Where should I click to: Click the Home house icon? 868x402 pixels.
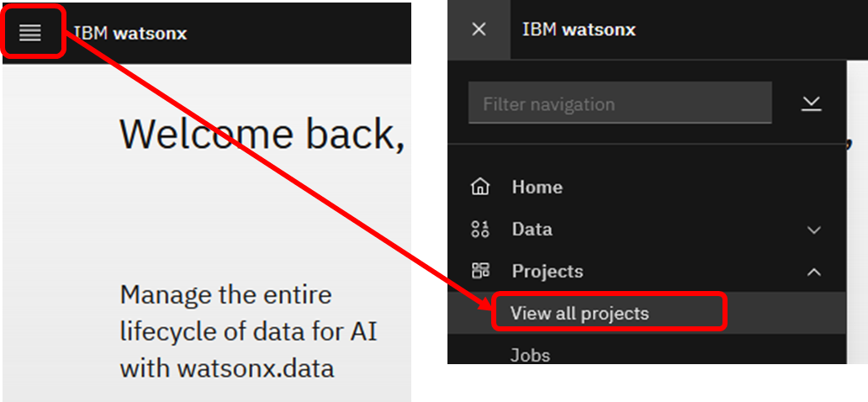click(x=480, y=187)
